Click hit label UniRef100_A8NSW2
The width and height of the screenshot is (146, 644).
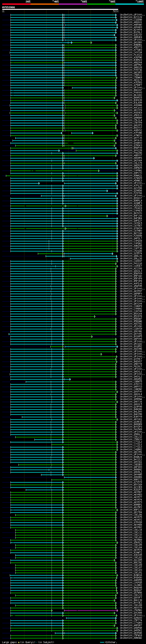click(131, 638)
